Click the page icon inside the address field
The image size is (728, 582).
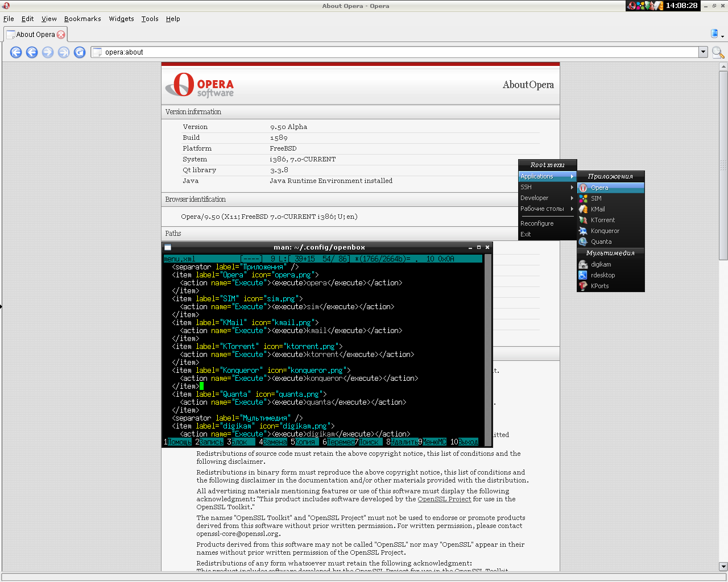point(97,52)
